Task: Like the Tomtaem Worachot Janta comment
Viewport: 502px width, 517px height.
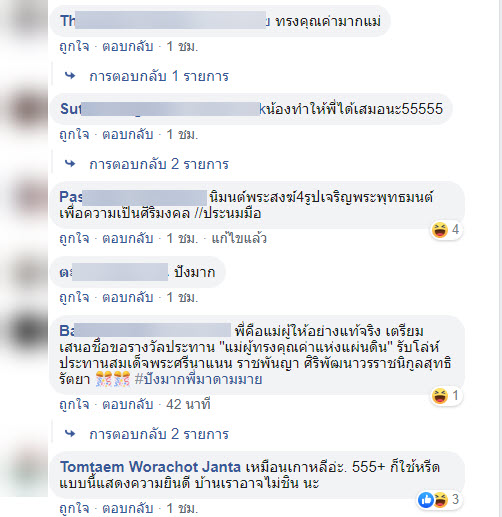Action: coord(74,509)
